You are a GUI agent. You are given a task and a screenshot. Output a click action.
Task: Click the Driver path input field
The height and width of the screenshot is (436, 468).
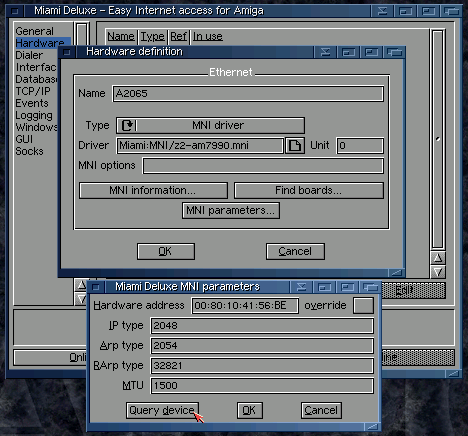point(200,146)
